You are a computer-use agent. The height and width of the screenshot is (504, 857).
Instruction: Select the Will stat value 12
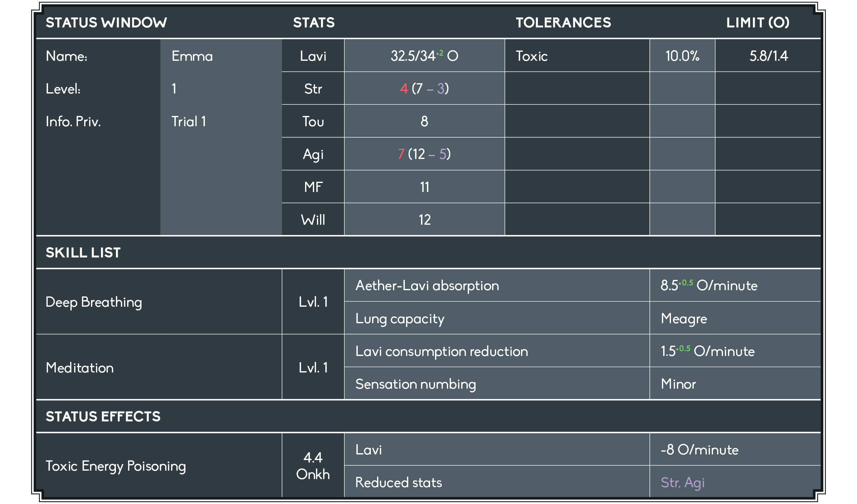pos(424,220)
